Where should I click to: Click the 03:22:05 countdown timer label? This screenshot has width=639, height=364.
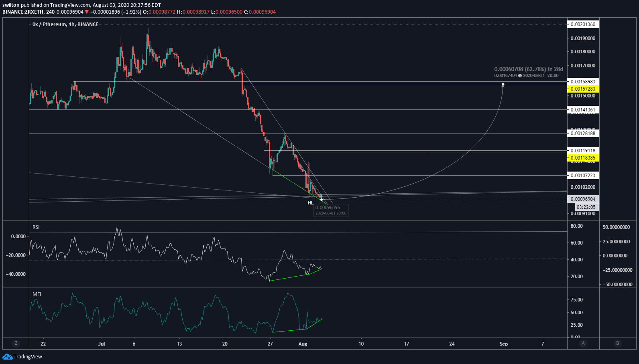point(587,207)
